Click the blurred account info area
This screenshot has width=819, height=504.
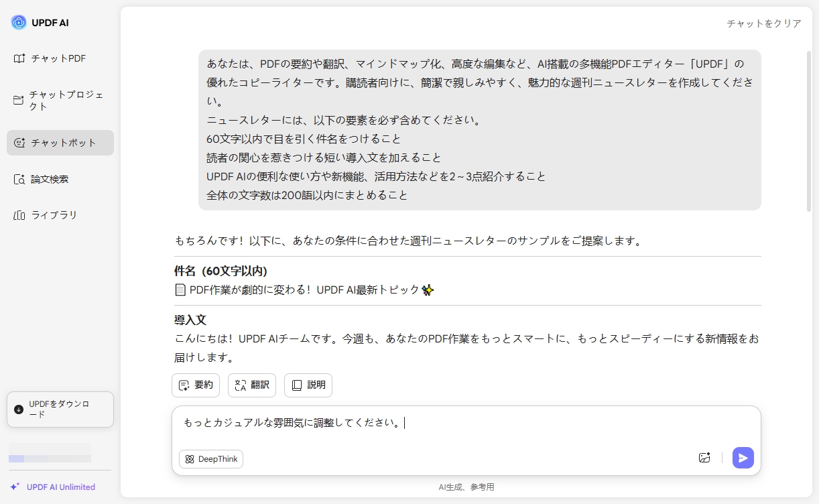50,453
